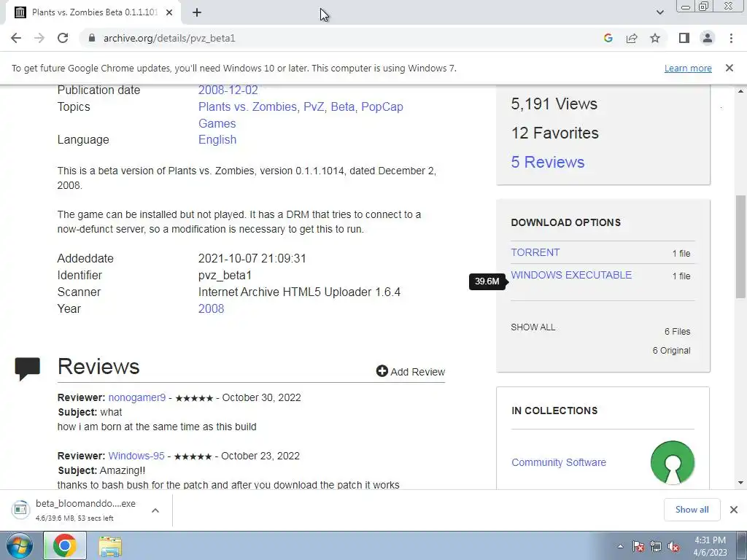Click the Addeddate value 2021-10-07 21:09:31

[x=252, y=259]
